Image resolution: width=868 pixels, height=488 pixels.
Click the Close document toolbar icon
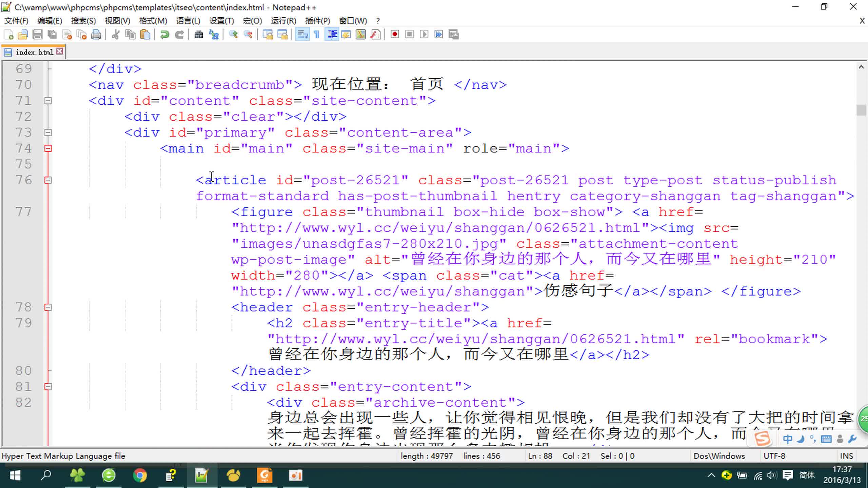pos(67,34)
